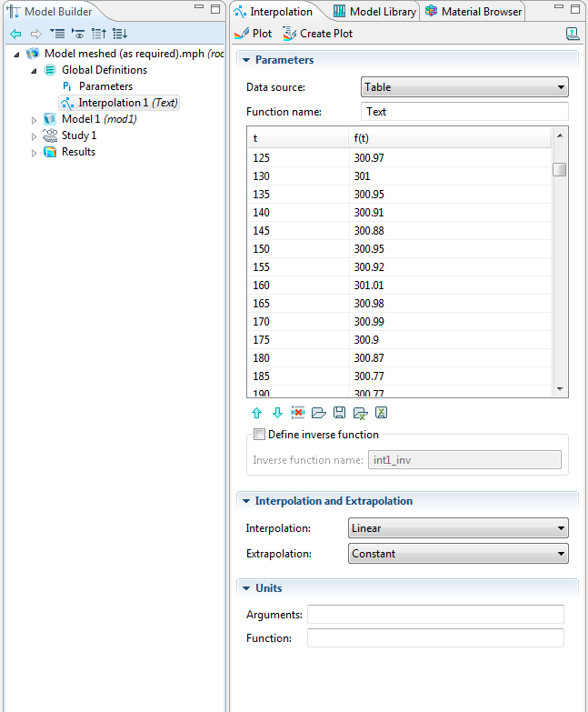Save table data to file icon
This screenshot has width=588, height=712.
pyautogui.click(x=339, y=413)
